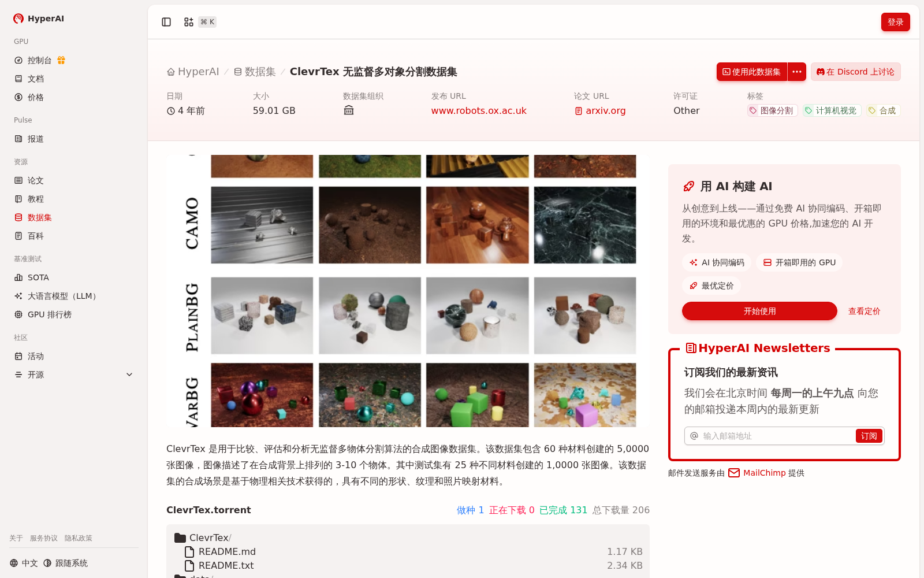Change language via 中文 globe option

[x=24, y=563]
